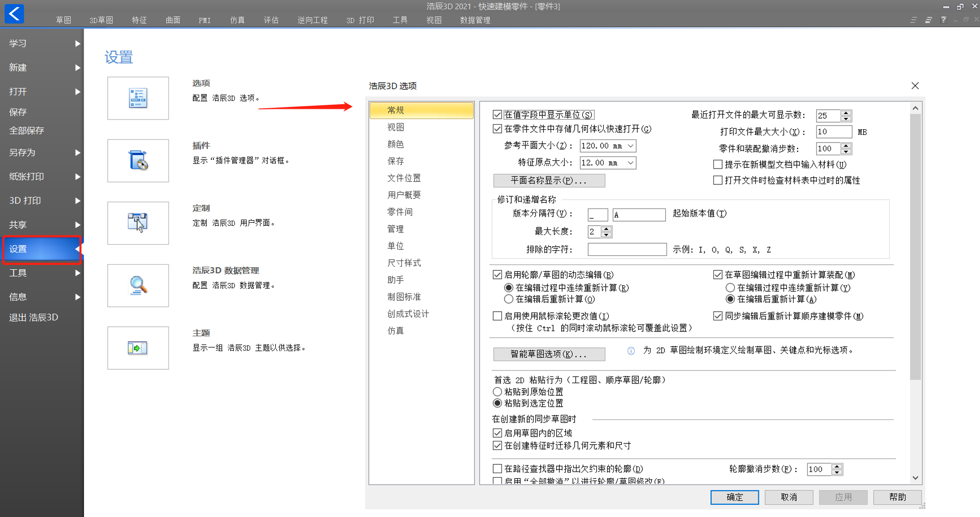
Task: Toggle 启用轮廓/草图的动态编辑 checkbox
Action: (497, 275)
